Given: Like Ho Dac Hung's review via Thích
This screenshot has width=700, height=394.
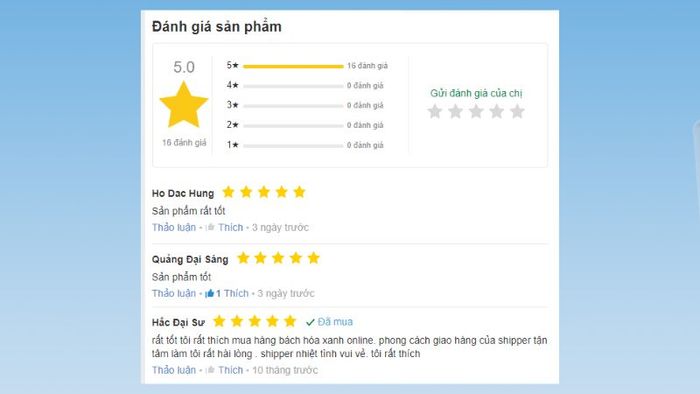Looking at the screenshot, I should pyautogui.click(x=230, y=228).
